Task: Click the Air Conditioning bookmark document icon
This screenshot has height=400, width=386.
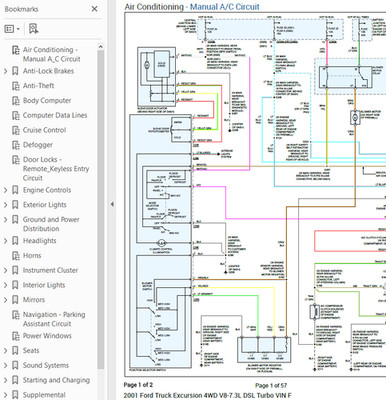Action: coord(15,50)
